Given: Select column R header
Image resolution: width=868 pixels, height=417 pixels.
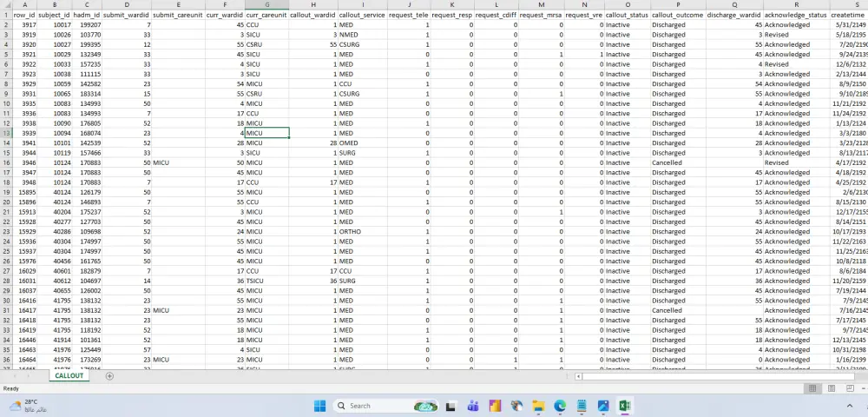Looking at the screenshot, I should (797, 4).
